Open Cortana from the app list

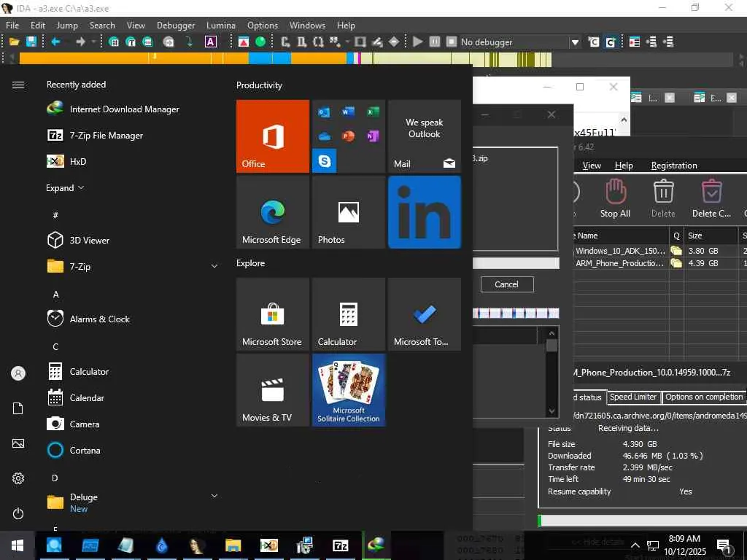coord(74,450)
